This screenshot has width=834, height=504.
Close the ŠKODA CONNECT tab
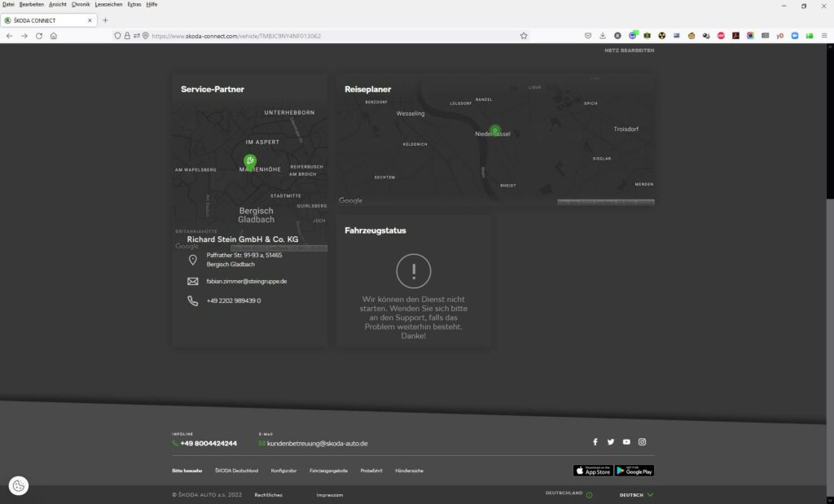point(90,20)
